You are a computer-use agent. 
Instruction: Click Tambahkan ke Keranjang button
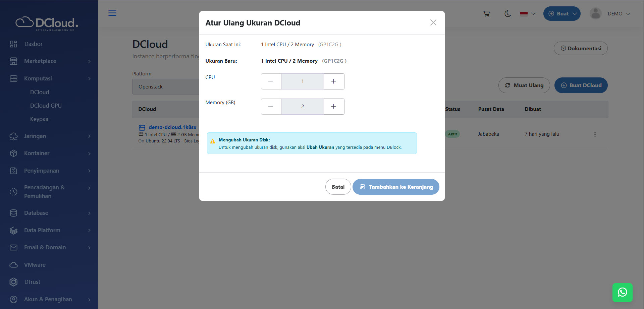click(x=396, y=187)
